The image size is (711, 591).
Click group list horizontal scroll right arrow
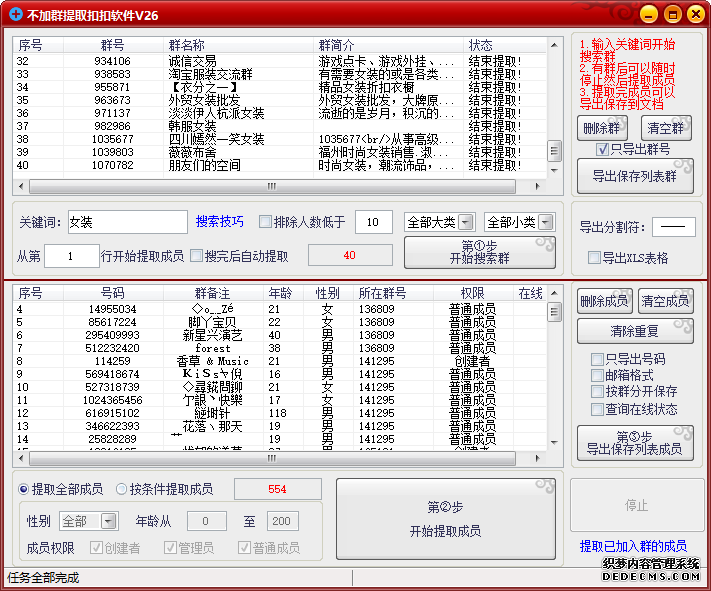(538, 186)
